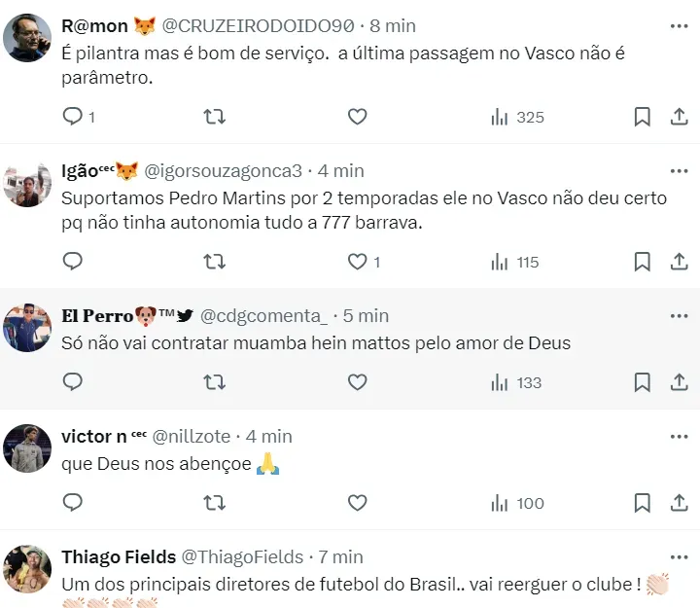This screenshot has height=608, width=700.
Task: Bookmark R@mon's tweet
Action: coord(642,117)
